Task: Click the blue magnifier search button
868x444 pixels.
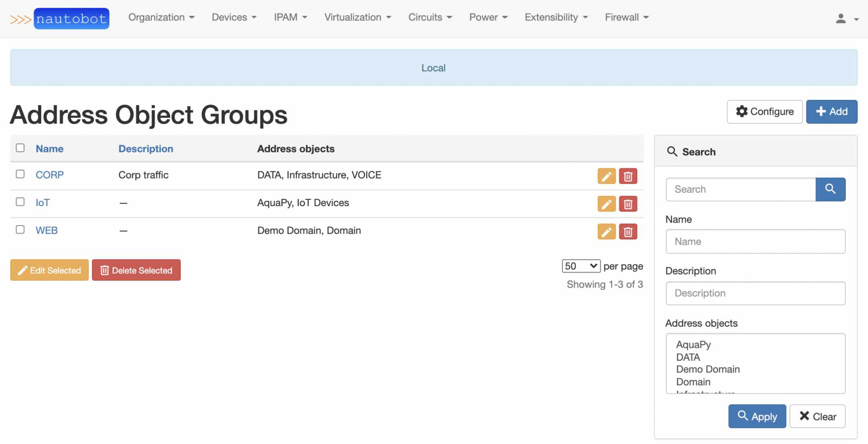Action: click(830, 189)
